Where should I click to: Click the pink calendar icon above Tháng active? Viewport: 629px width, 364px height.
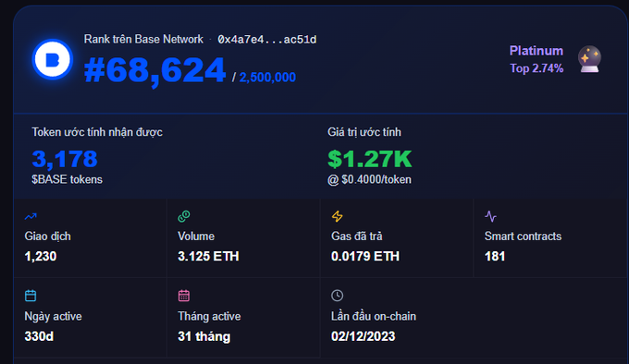click(184, 296)
